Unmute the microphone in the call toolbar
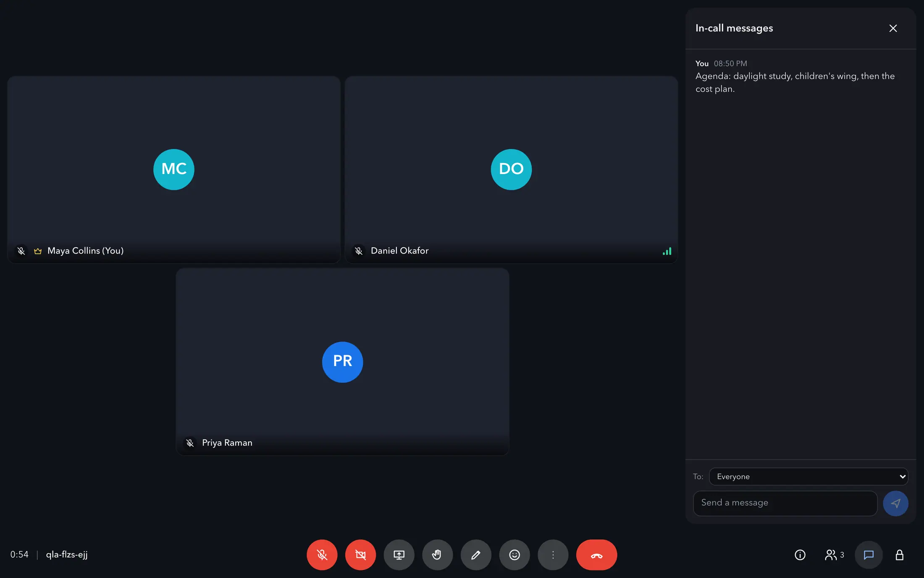 click(322, 554)
